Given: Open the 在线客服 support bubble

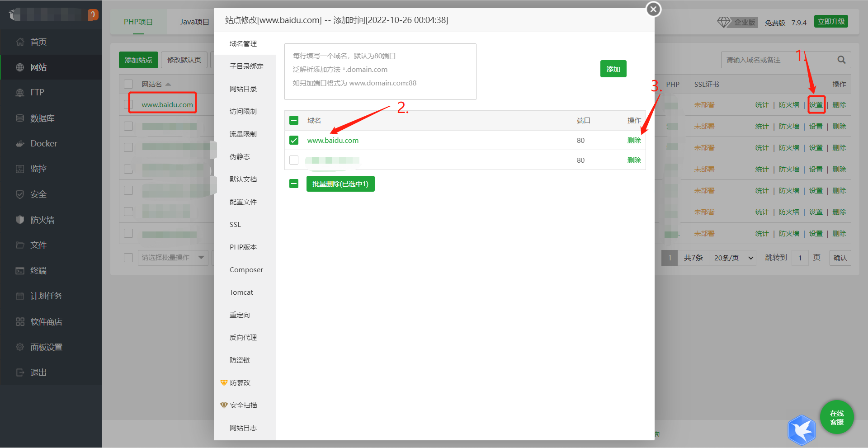Looking at the screenshot, I should pos(836,417).
